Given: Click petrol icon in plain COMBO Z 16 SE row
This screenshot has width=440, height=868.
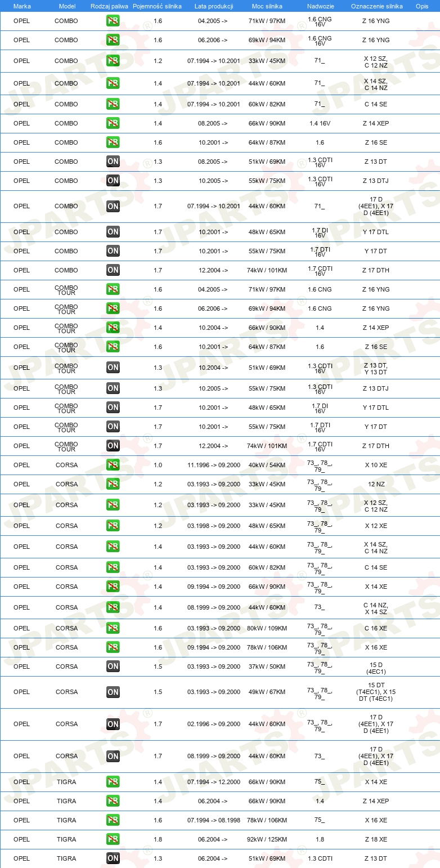Looking at the screenshot, I should click(113, 142).
